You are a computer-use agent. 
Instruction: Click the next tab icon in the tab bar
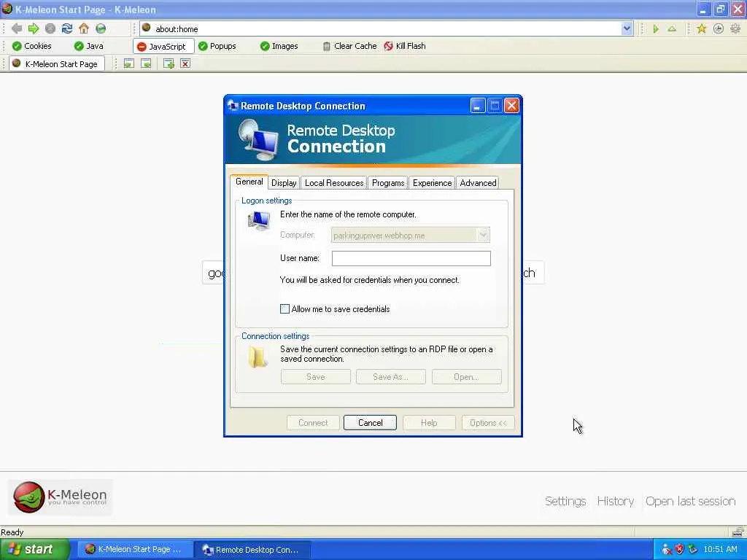[x=146, y=63]
